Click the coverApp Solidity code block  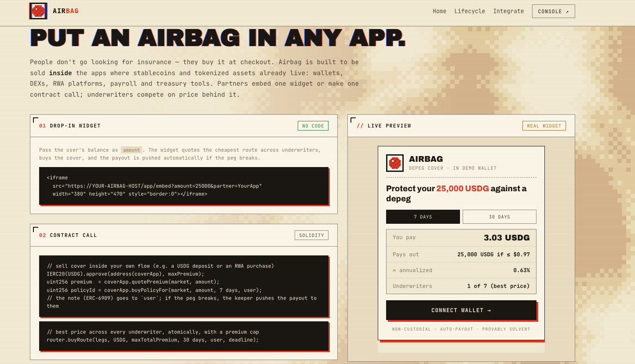(x=184, y=286)
